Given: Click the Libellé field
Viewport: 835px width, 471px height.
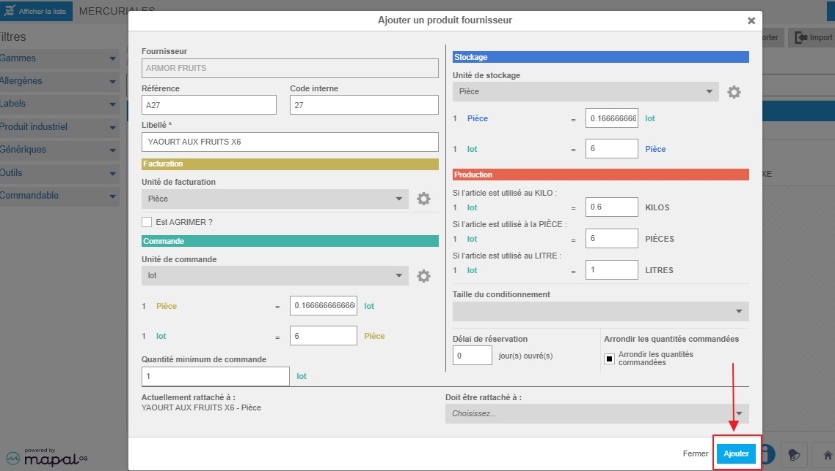Looking at the screenshot, I should tap(290, 142).
